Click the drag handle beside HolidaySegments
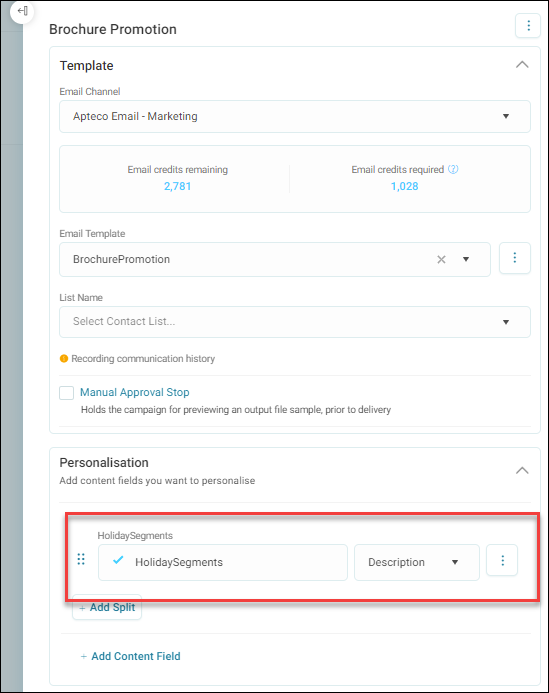The image size is (549, 693). (x=81, y=559)
